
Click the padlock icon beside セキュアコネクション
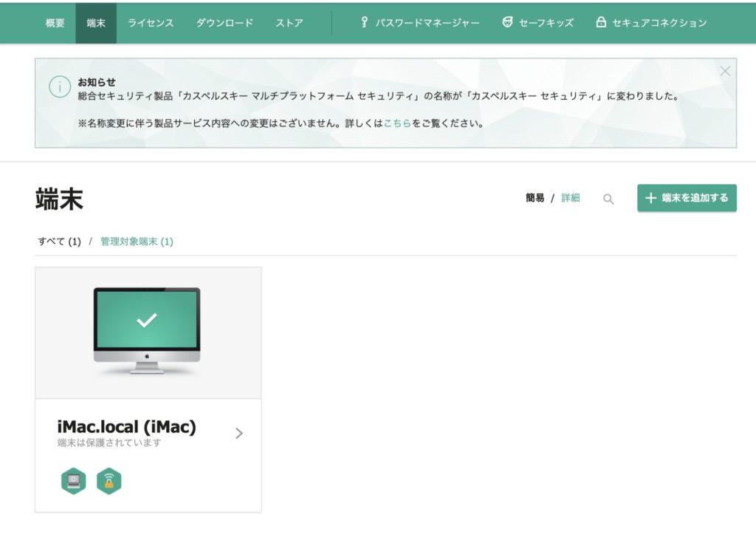point(601,22)
